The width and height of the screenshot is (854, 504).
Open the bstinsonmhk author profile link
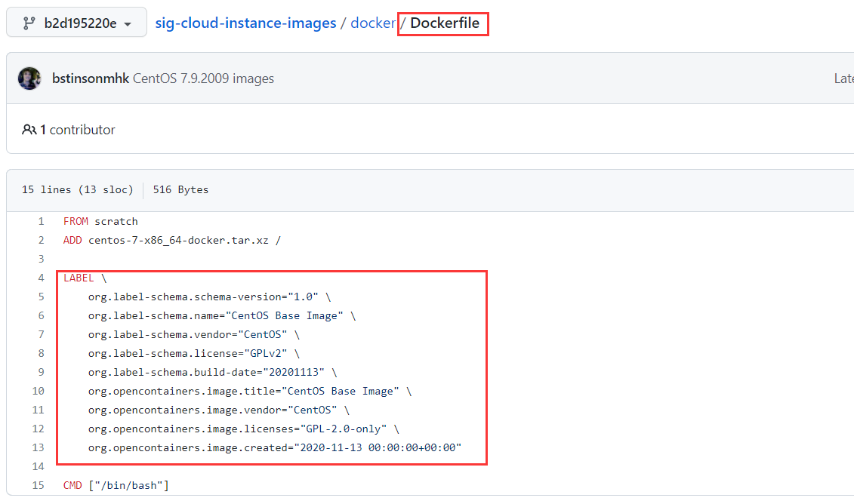(x=91, y=78)
